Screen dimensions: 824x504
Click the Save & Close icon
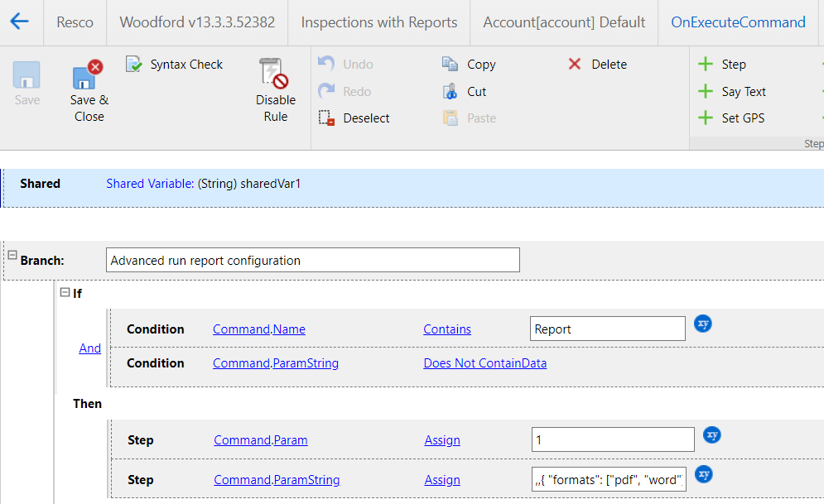coord(88,74)
